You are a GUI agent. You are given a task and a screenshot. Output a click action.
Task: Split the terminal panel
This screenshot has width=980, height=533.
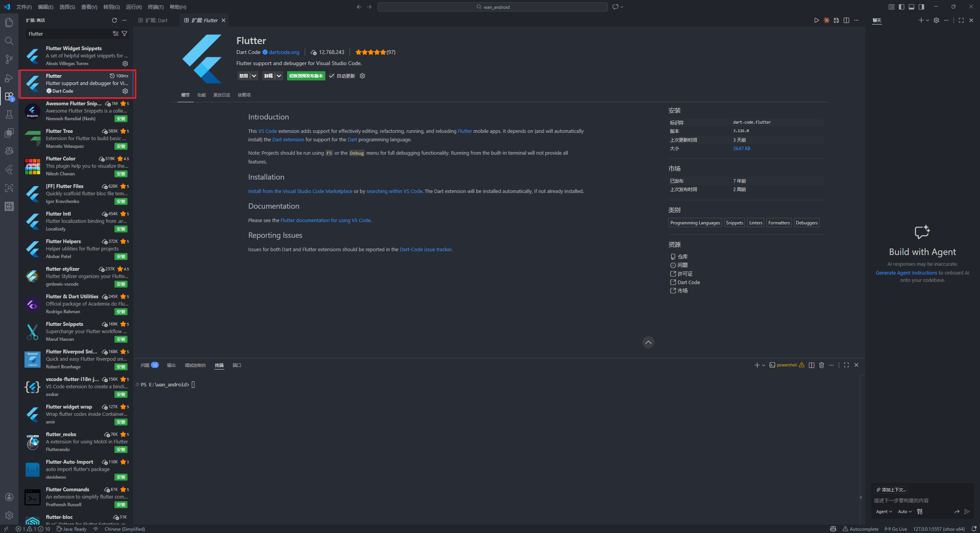[811, 365]
